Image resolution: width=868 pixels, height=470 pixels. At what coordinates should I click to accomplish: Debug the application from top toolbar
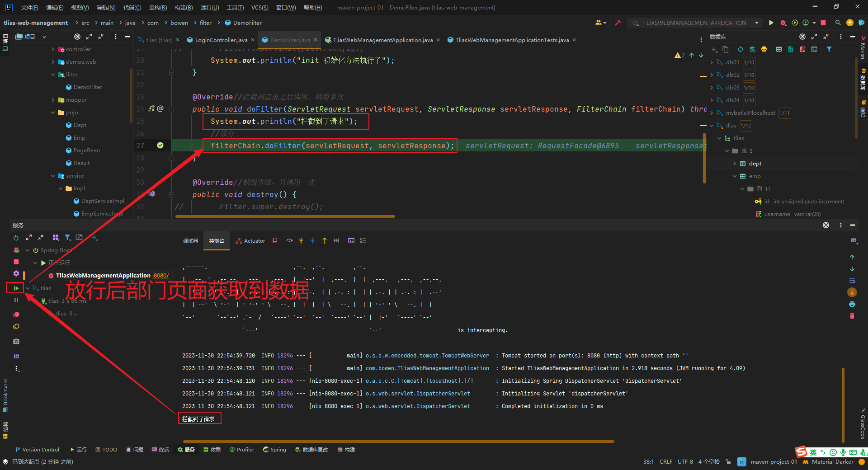783,23
